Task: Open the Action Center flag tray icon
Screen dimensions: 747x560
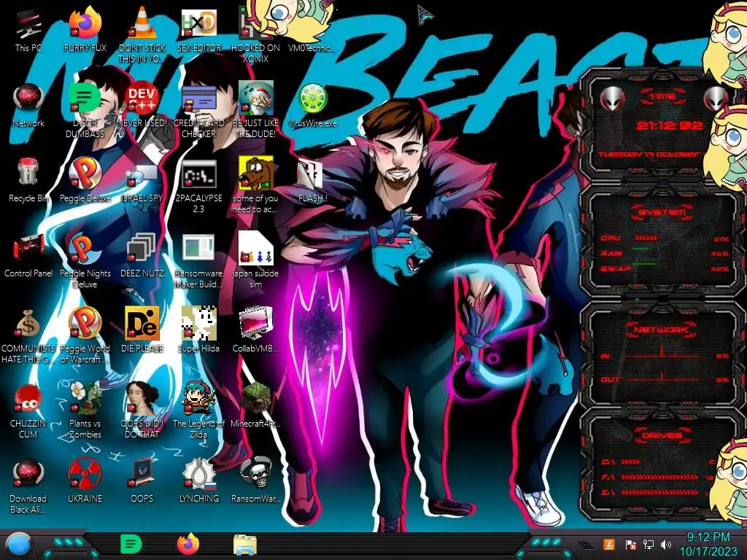Action: click(630, 544)
